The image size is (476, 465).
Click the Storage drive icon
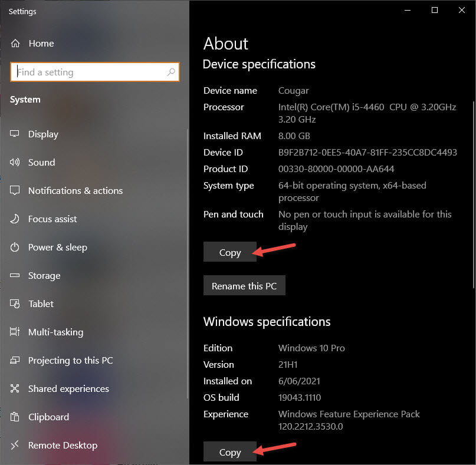(x=14, y=275)
